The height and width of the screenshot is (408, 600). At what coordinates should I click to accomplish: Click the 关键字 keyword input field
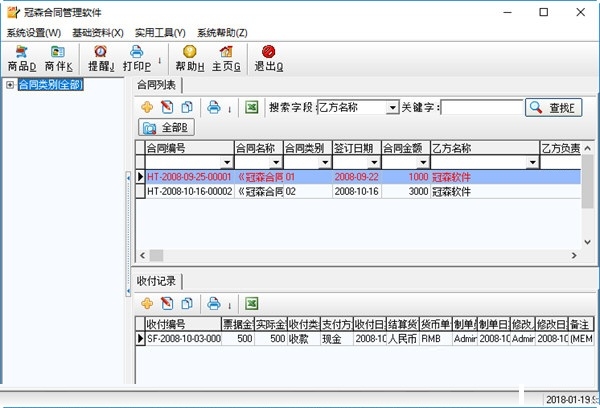tap(482, 108)
